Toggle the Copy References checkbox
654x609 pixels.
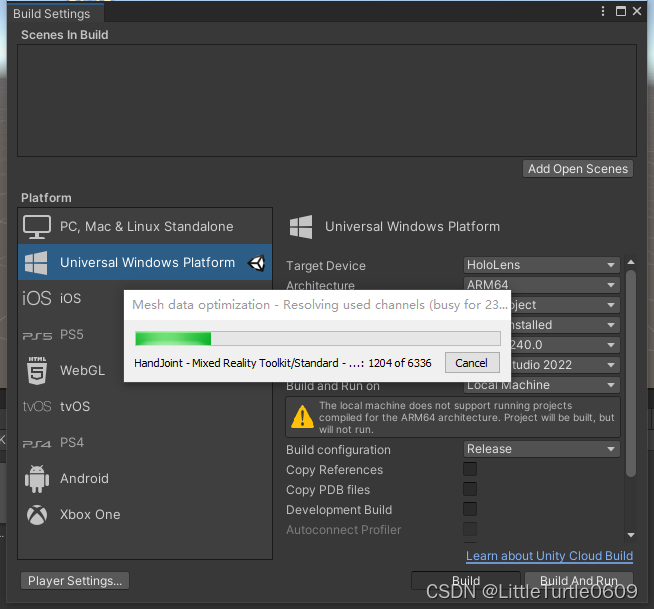click(x=470, y=469)
